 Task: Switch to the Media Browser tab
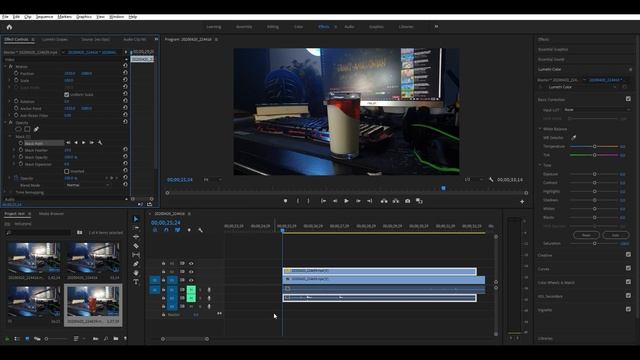[51, 214]
